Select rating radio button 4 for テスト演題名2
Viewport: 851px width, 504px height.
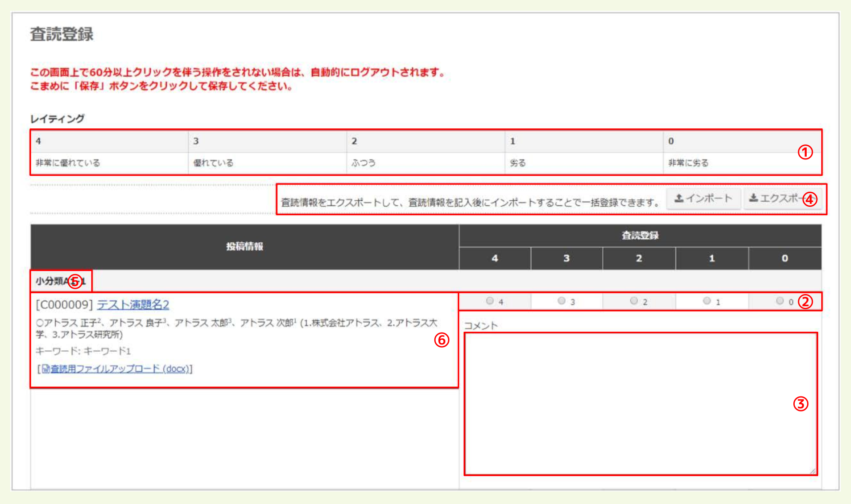[x=489, y=301]
